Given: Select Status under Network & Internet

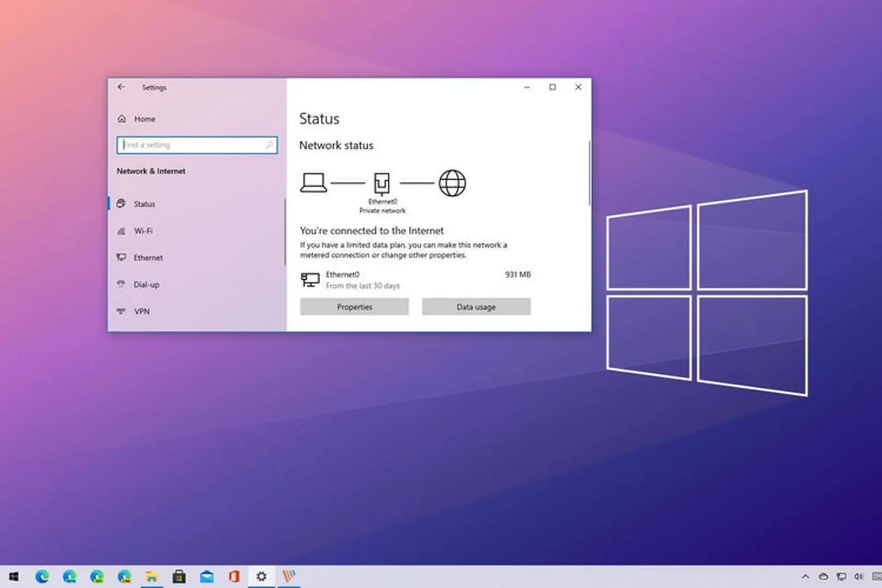Looking at the screenshot, I should [144, 204].
